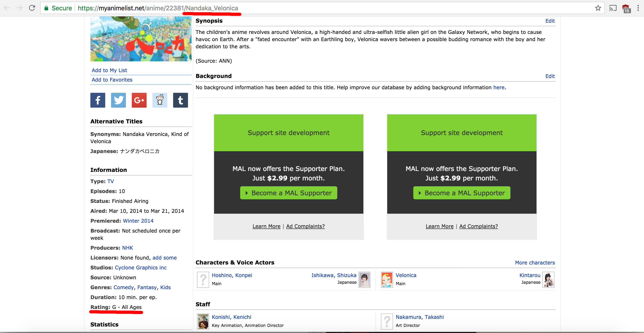Open Chrome three-dot menu
The height and width of the screenshot is (333, 644).
(x=638, y=8)
